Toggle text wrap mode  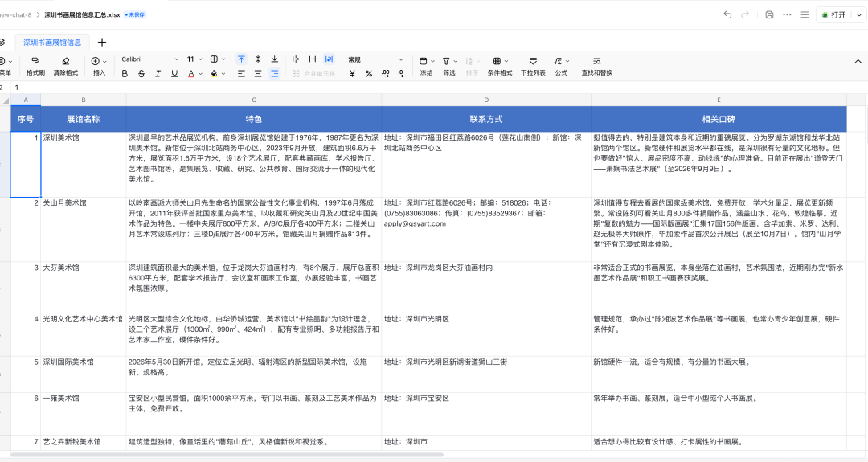pos(329,59)
